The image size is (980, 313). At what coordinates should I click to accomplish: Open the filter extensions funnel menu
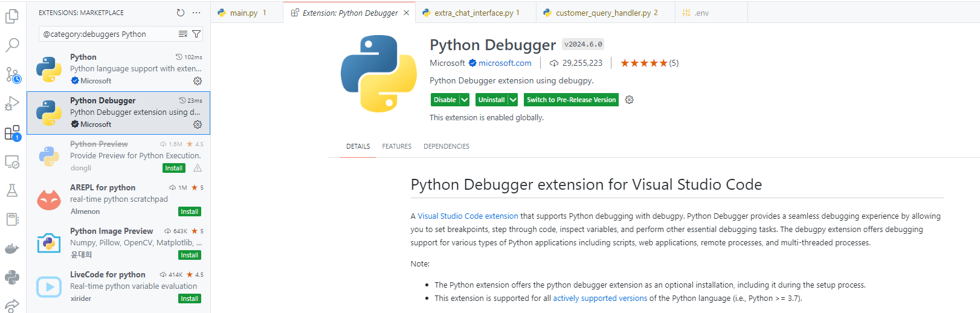pyautogui.click(x=196, y=34)
